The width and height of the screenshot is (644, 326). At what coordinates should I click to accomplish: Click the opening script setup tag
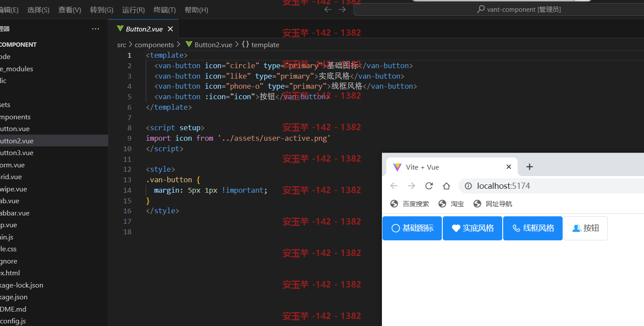click(175, 128)
